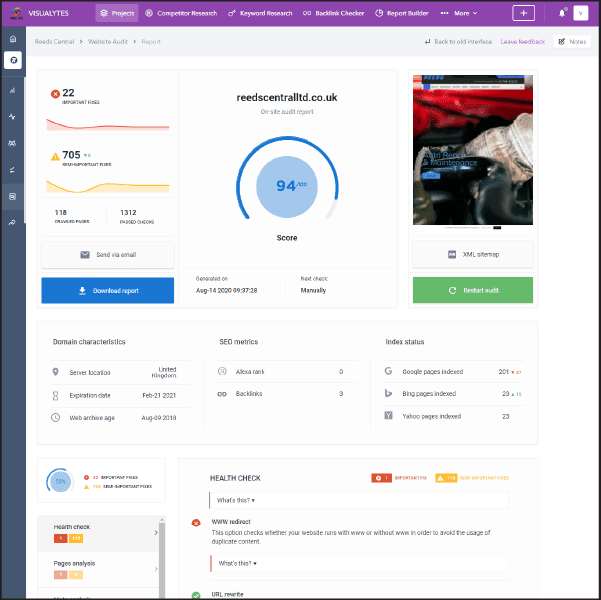601x600 pixels.
Task: Click the semi-important fixes trend chart
Action: (x=108, y=186)
